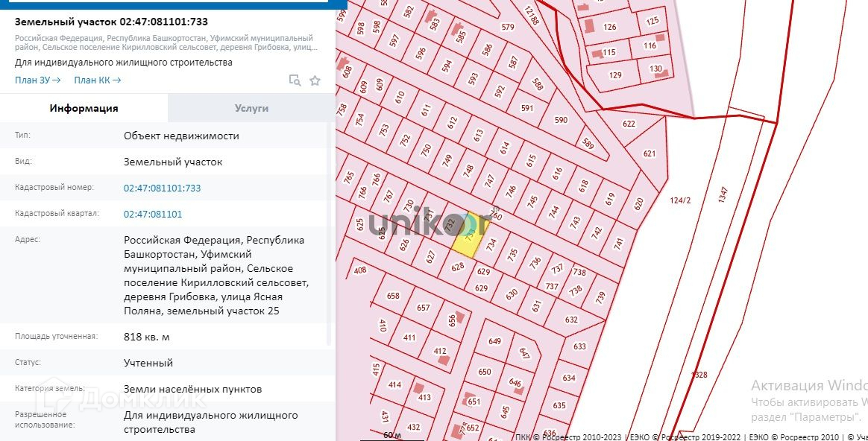The image size is (868, 441).
Task: Select parcel 115 on the map
Action: tap(609, 52)
